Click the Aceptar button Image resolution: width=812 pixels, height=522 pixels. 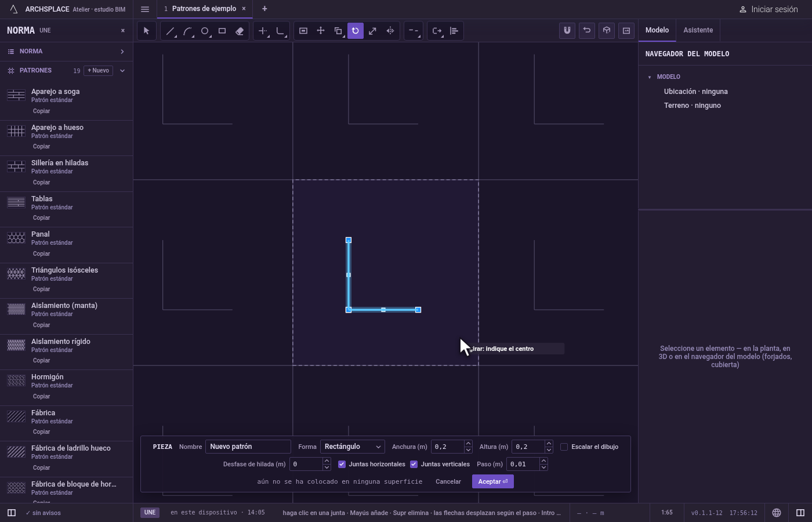[493, 481]
